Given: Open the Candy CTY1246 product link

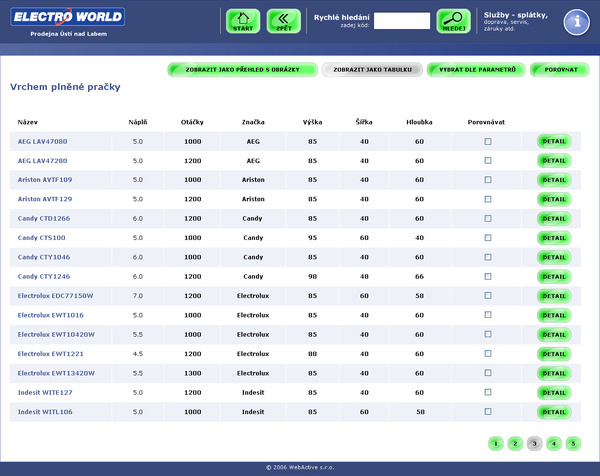Looking at the screenshot, I should pyautogui.click(x=44, y=276).
